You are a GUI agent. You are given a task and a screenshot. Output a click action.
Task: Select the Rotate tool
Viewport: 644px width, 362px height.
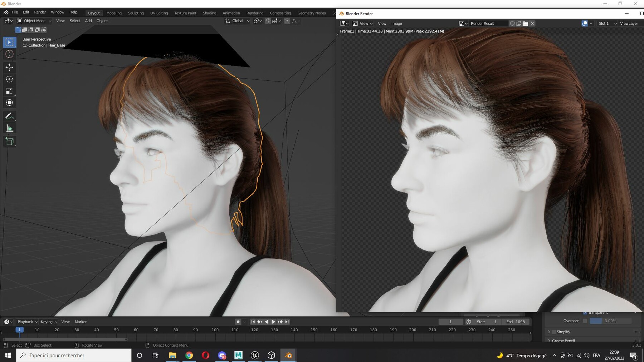click(x=10, y=79)
